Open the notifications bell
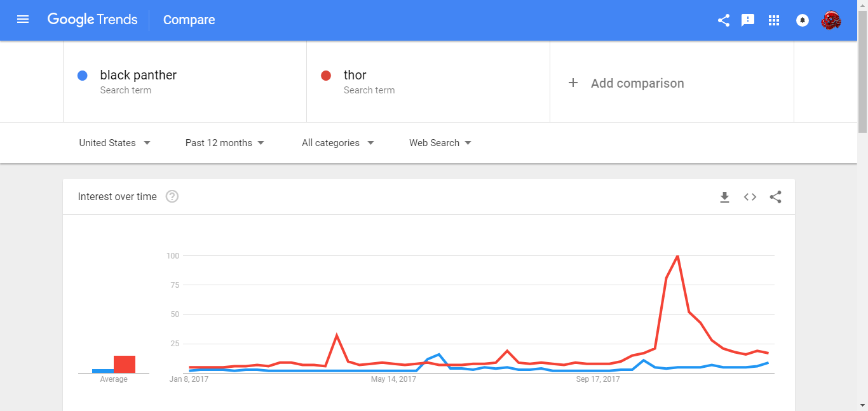The width and height of the screenshot is (868, 411). [802, 20]
